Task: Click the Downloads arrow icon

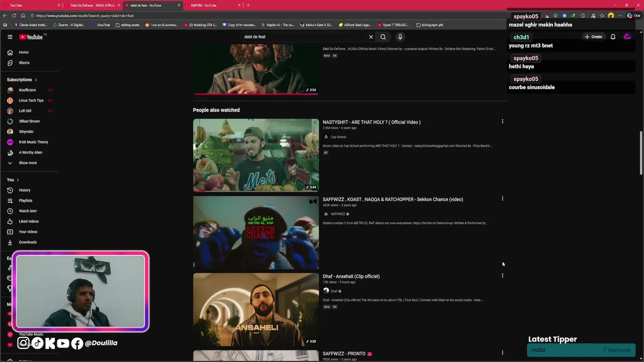Action: [x=10, y=242]
